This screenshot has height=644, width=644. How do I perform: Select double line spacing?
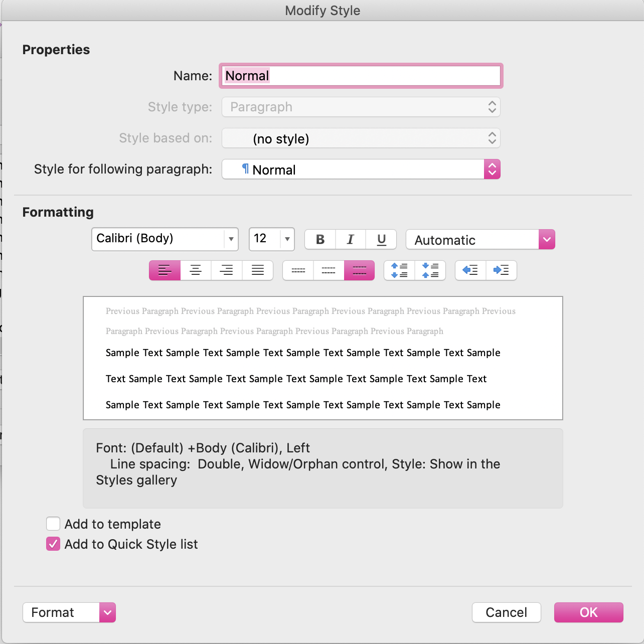click(x=359, y=270)
